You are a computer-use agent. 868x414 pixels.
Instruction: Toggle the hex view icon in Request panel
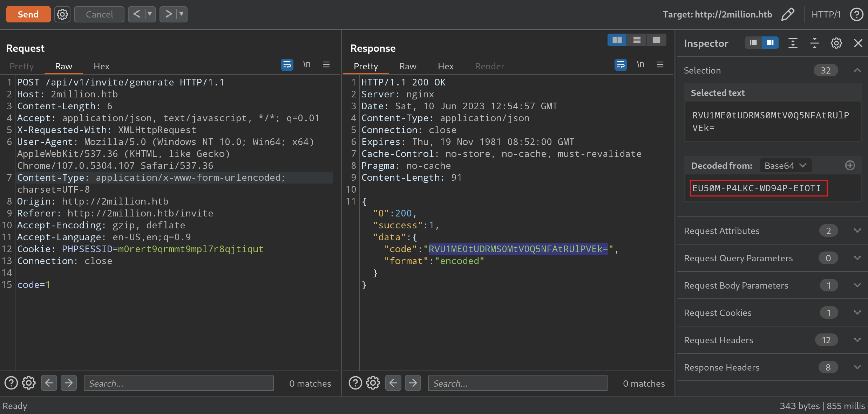tap(101, 66)
